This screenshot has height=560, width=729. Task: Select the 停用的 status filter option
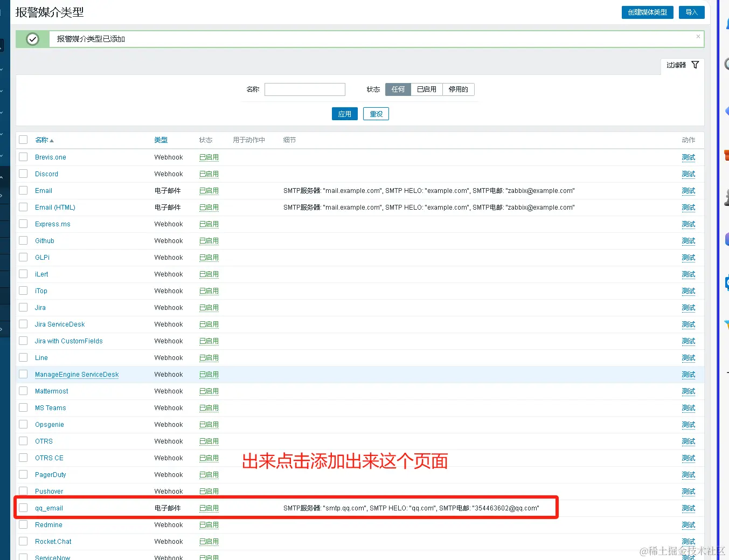point(459,89)
